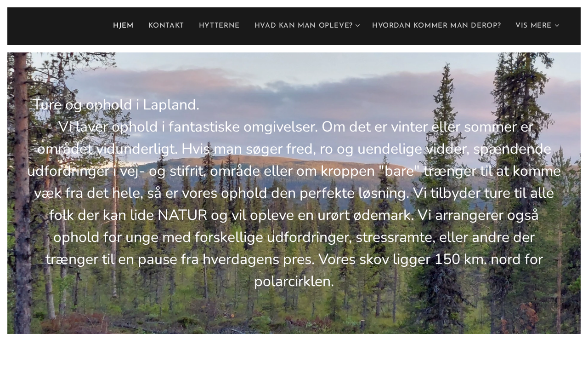The height and width of the screenshot is (368, 588).
Task: Expand the VIS MERE chevron arrow
Action: tap(557, 26)
